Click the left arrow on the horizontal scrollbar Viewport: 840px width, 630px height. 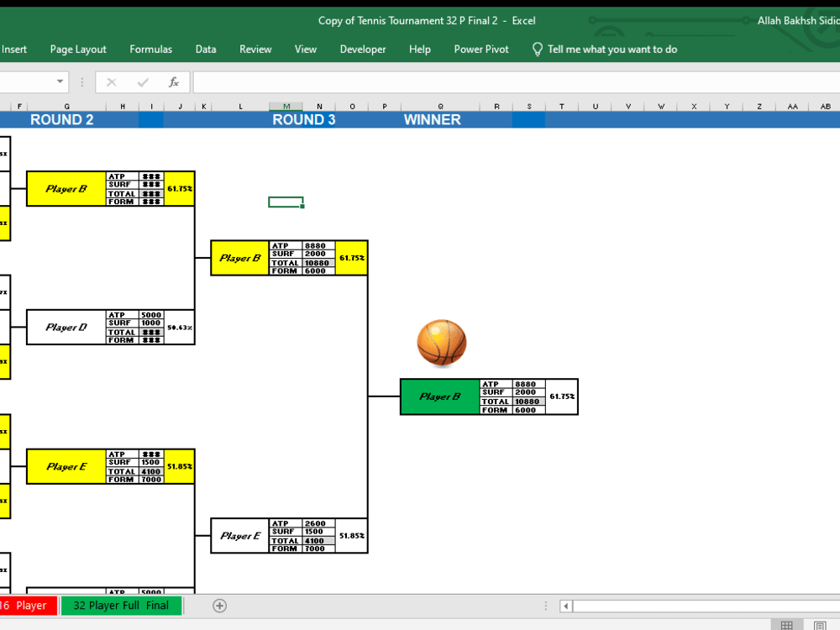click(565, 605)
